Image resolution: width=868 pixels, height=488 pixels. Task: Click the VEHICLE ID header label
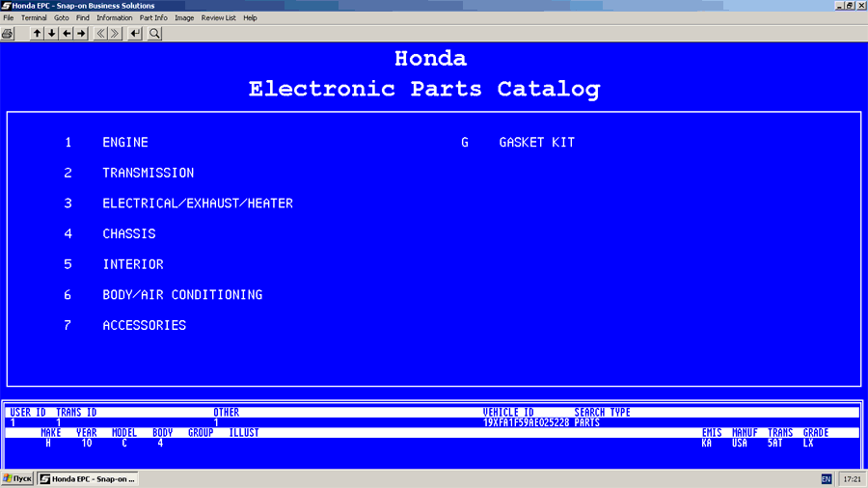click(508, 413)
